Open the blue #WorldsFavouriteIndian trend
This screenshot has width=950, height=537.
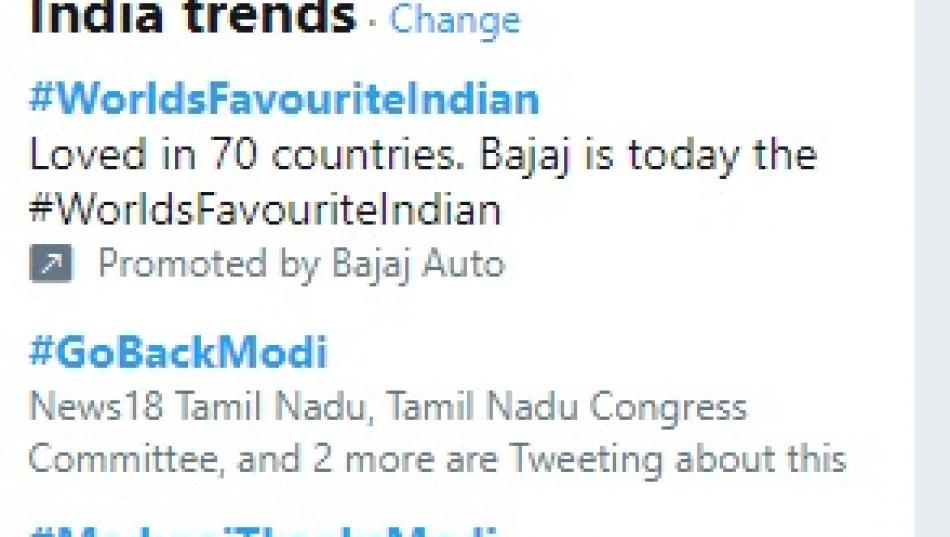284,99
